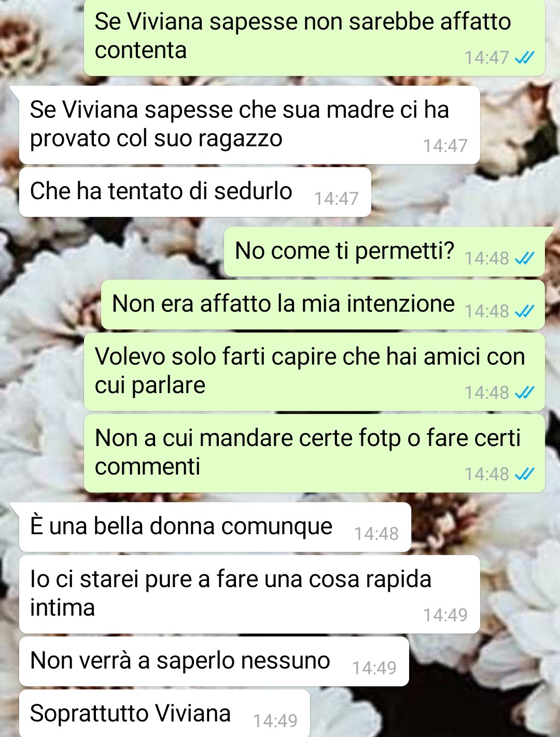
Task: Select message 'sua madre ci ha provato col suo ragazzo'
Action: tap(249, 125)
